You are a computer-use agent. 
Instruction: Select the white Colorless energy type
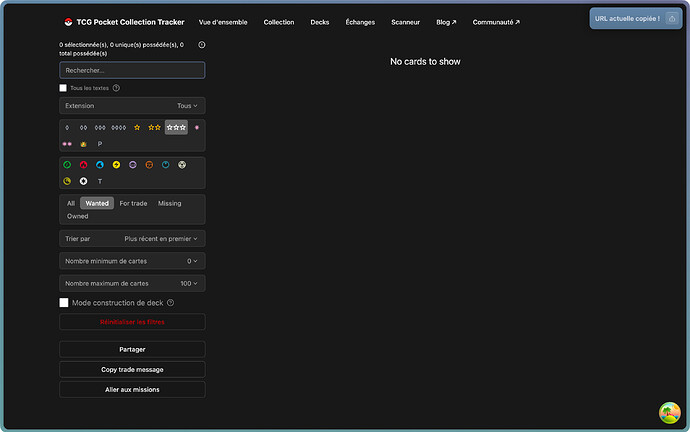tap(83, 181)
